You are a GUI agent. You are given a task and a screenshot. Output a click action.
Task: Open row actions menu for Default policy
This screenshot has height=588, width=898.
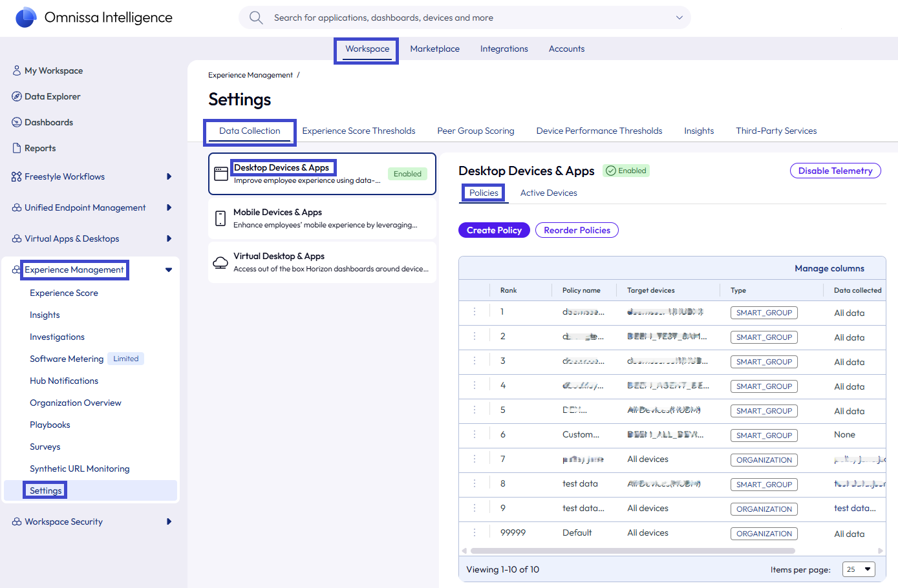tap(475, 532)
